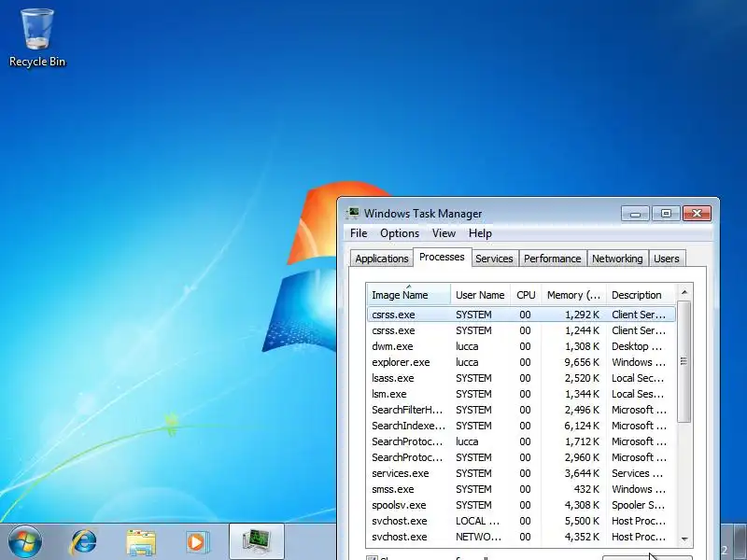Screen dimensions: 747x560
Task: Select the lsass.exe process
Action: tap(522, 378)
